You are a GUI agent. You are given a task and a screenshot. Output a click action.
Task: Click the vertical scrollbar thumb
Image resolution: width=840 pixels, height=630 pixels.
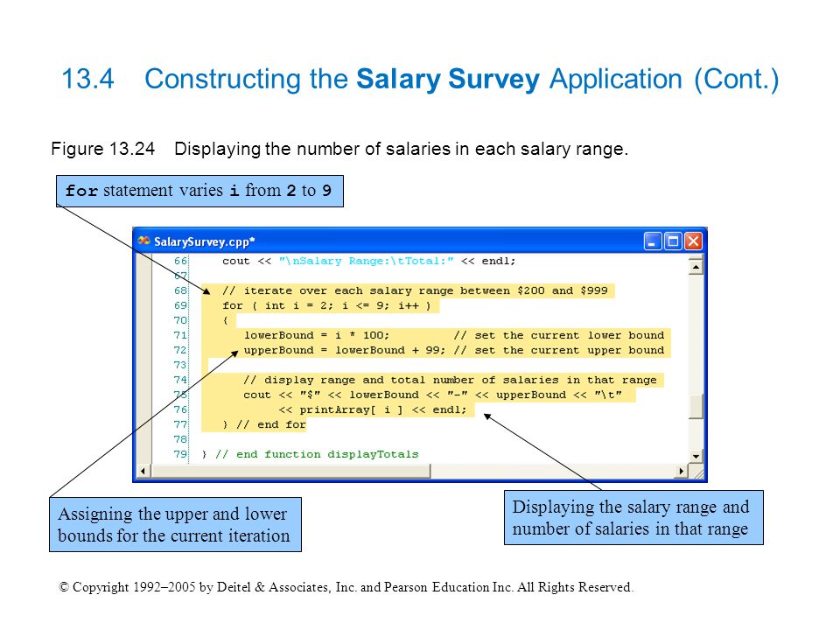coord(696,407)
